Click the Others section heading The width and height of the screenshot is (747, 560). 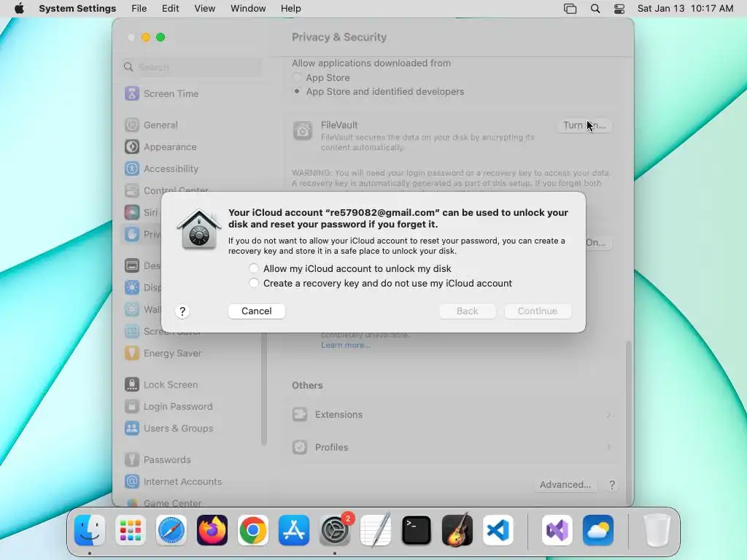pyautogui.click(x=307, y=385)
